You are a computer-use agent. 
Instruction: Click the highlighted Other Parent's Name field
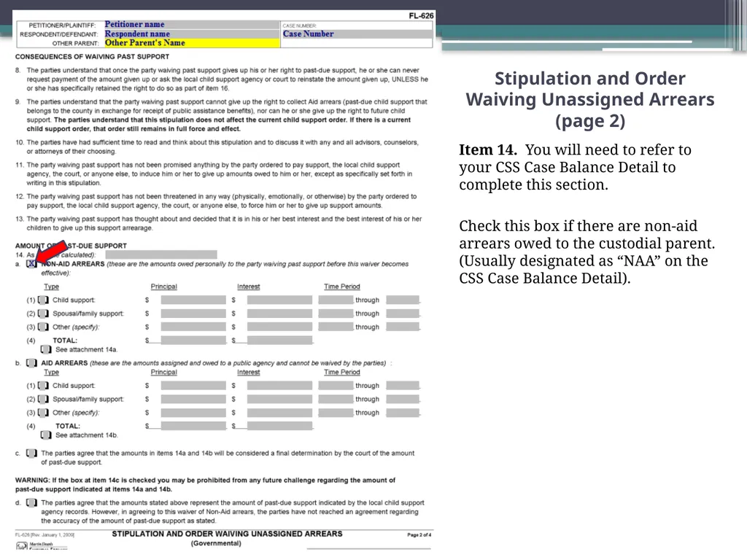pos(192,43)
